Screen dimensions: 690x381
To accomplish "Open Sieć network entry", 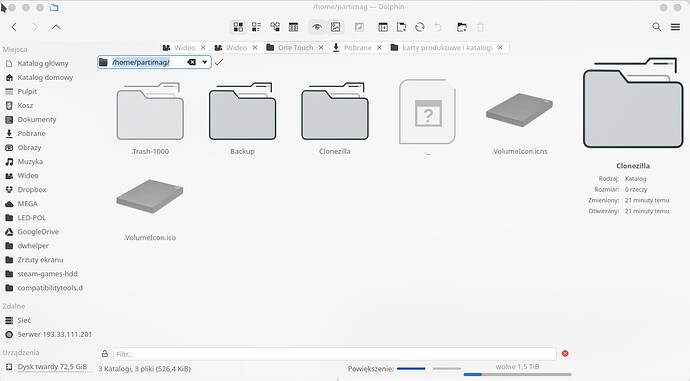I will pyautogui.click(x=24, y=320).
